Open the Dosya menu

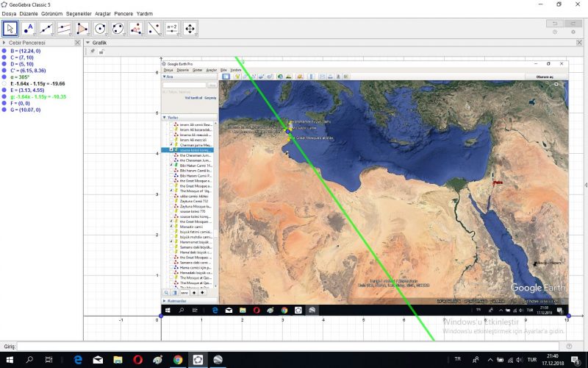click(9, 13)
